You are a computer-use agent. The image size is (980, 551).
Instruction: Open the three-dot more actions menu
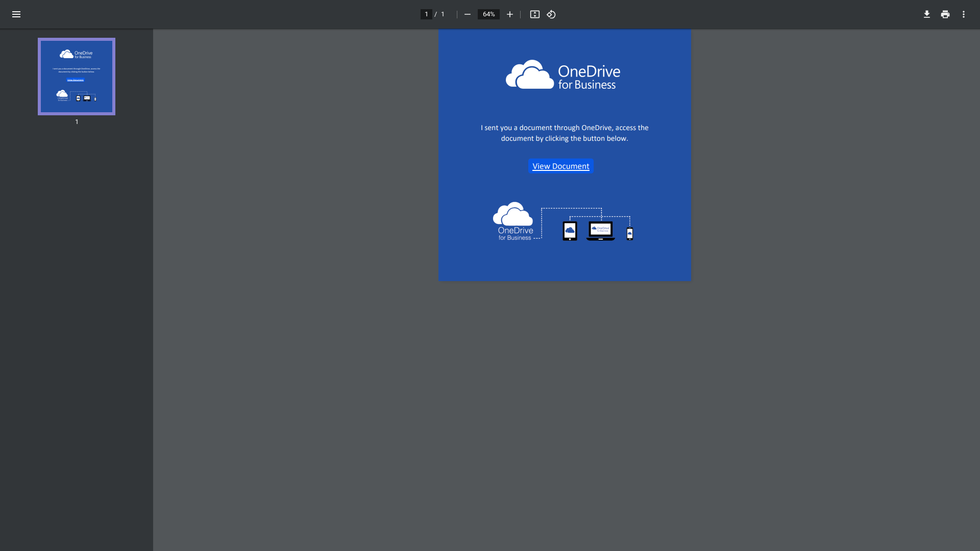(964, 14)
